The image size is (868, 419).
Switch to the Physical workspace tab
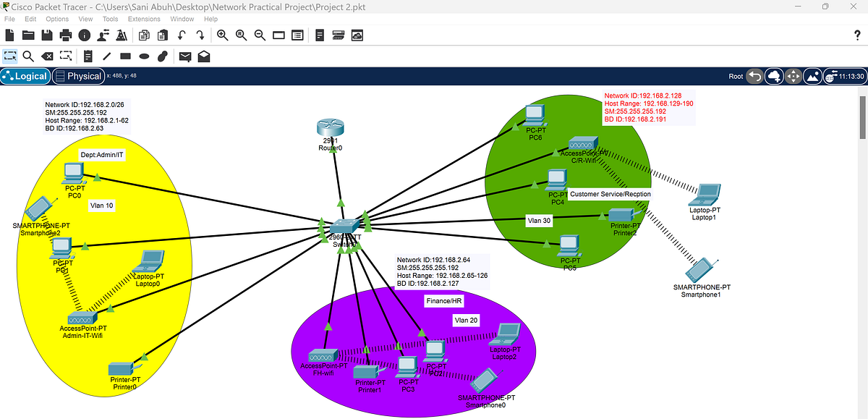[x=78, y=75]
